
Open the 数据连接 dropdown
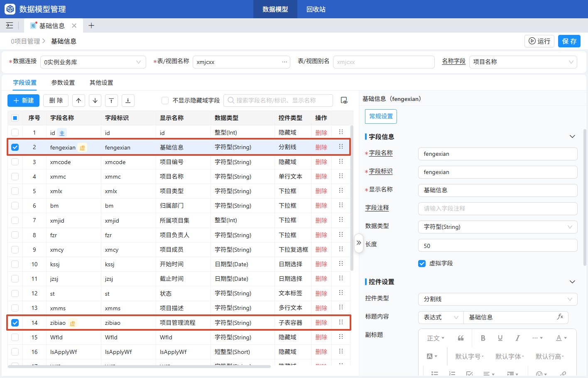tap(93, 62)
